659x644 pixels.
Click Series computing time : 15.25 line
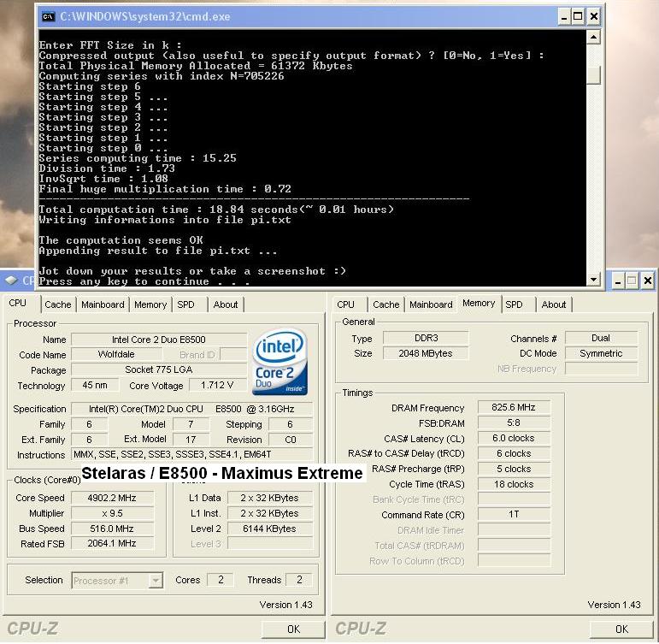(x=138, y=158)
